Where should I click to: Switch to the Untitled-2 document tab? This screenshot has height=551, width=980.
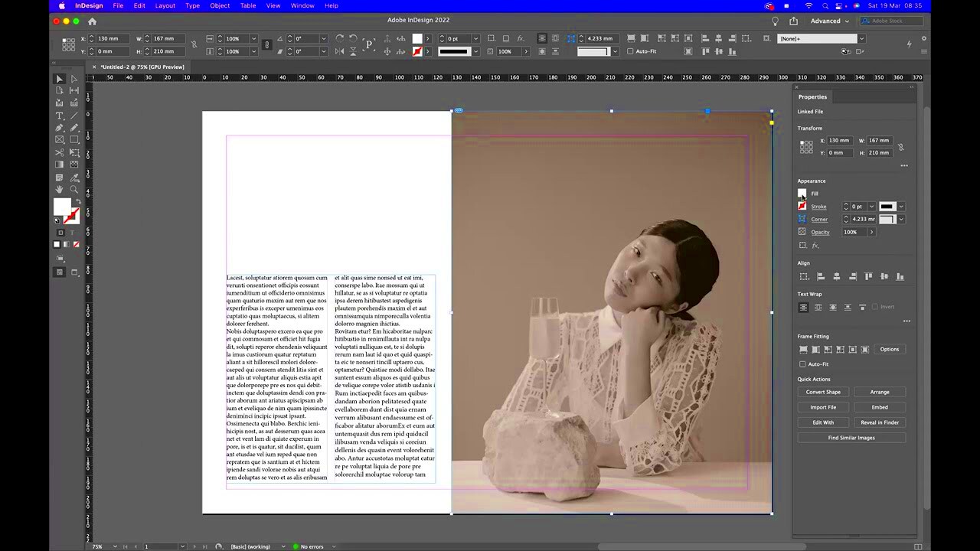point(142,67)
